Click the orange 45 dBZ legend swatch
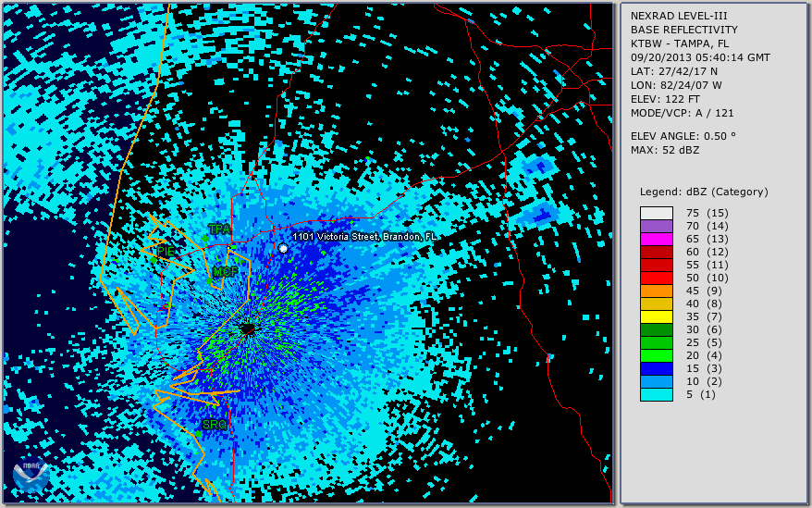The image size is (812, 508). pos(656,291)
